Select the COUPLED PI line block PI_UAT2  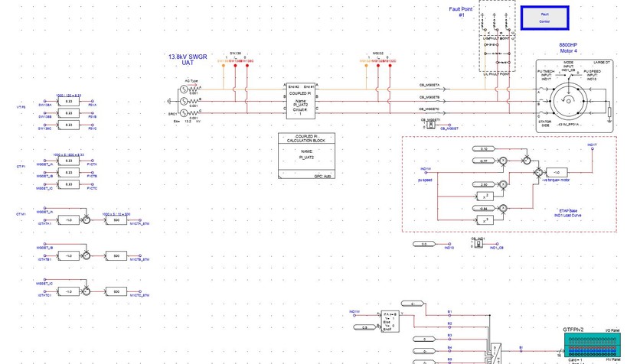coord(302,100)
